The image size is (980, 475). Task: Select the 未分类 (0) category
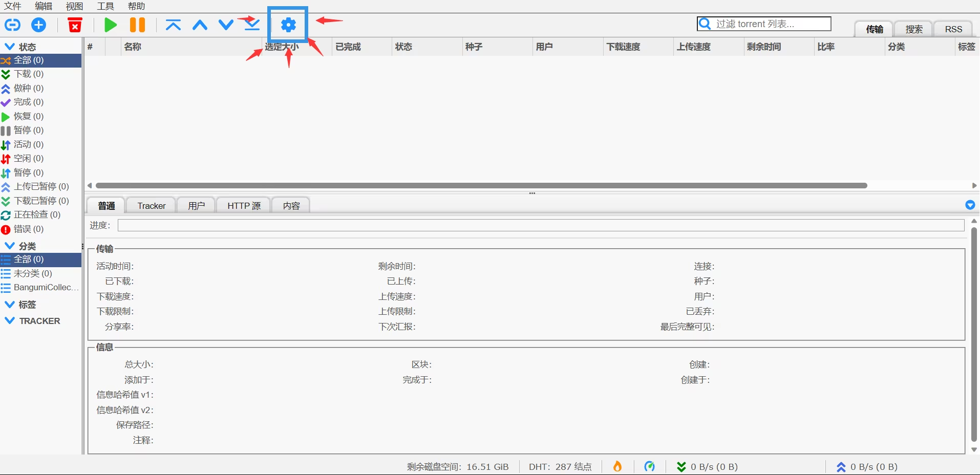point(40,274)
